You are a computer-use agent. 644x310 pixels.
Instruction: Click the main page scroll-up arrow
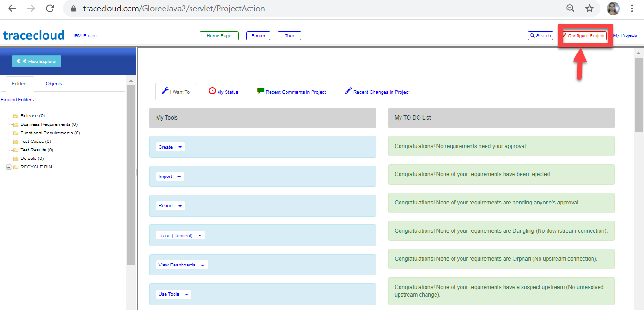pyautogui.click(x=638, y=53)
